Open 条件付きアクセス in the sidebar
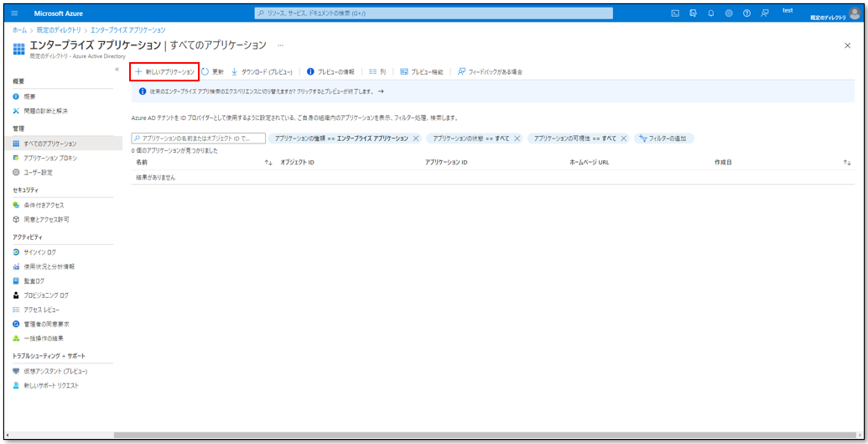 click(44, 205)
